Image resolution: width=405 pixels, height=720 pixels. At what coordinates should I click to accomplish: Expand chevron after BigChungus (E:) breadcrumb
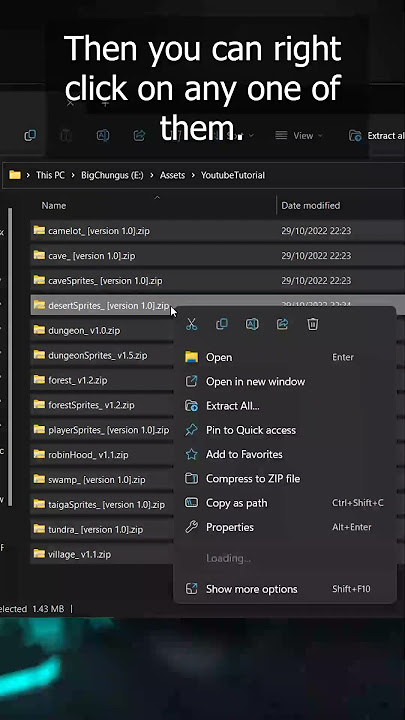152,175
